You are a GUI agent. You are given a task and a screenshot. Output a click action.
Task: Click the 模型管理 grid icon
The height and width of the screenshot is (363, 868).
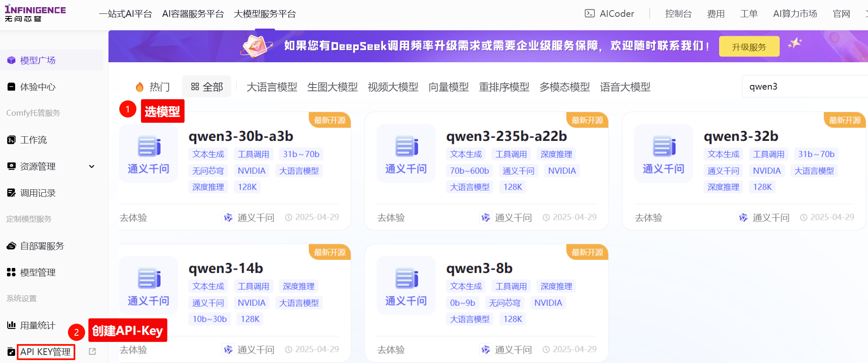11,272
